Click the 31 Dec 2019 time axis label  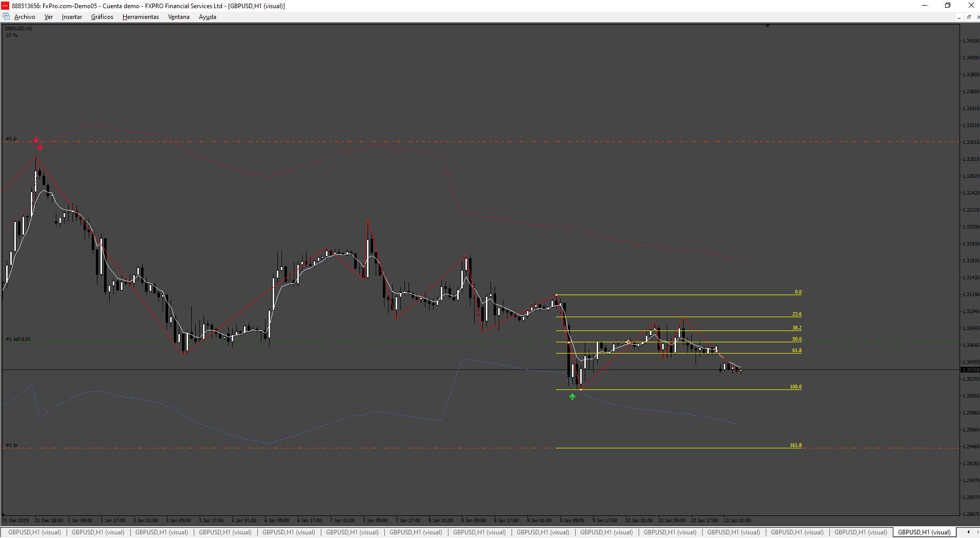(x=16, y=521)
